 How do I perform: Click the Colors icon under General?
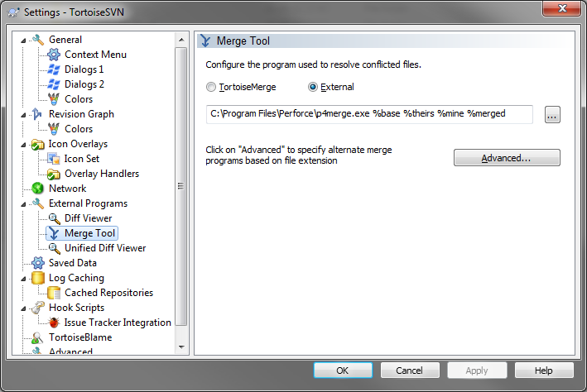click(54, 99)
